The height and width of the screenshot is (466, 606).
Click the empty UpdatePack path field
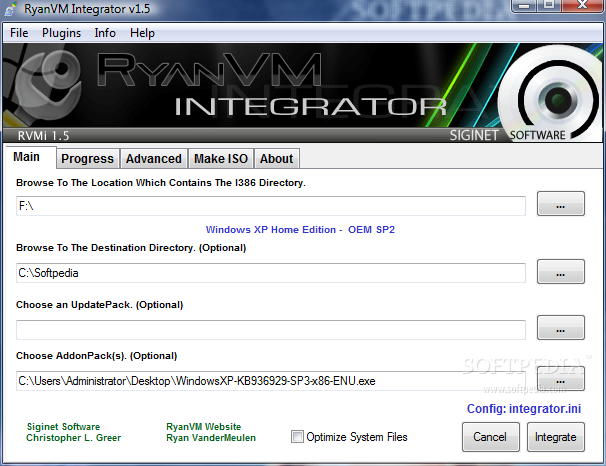[x=271, y=330]
